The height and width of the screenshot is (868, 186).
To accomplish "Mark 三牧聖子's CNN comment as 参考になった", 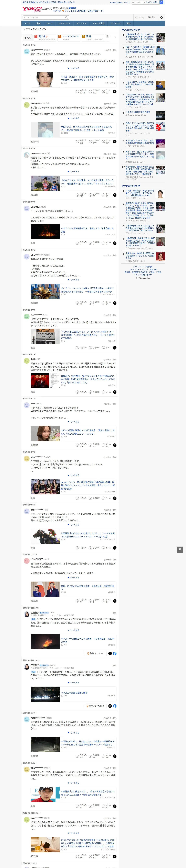I will tap(95, 706).
